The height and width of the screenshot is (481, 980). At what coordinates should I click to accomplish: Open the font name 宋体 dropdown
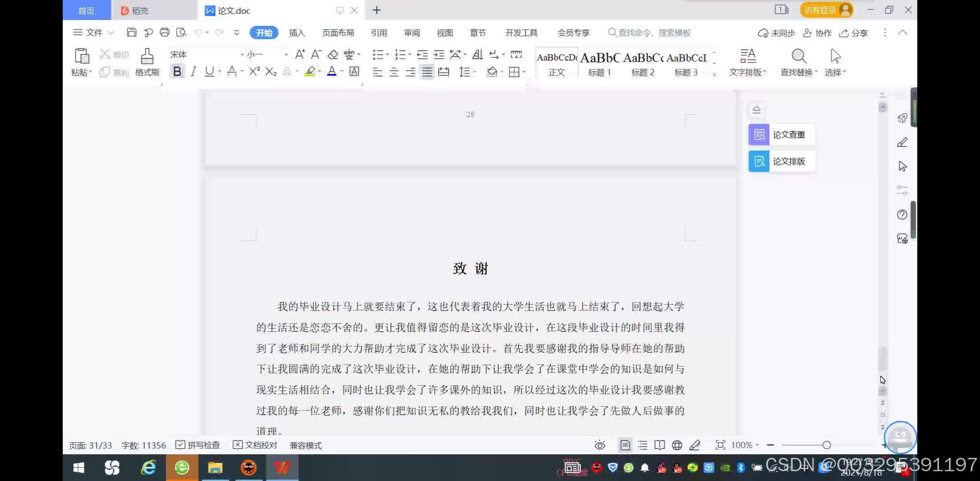pos(242,54)
